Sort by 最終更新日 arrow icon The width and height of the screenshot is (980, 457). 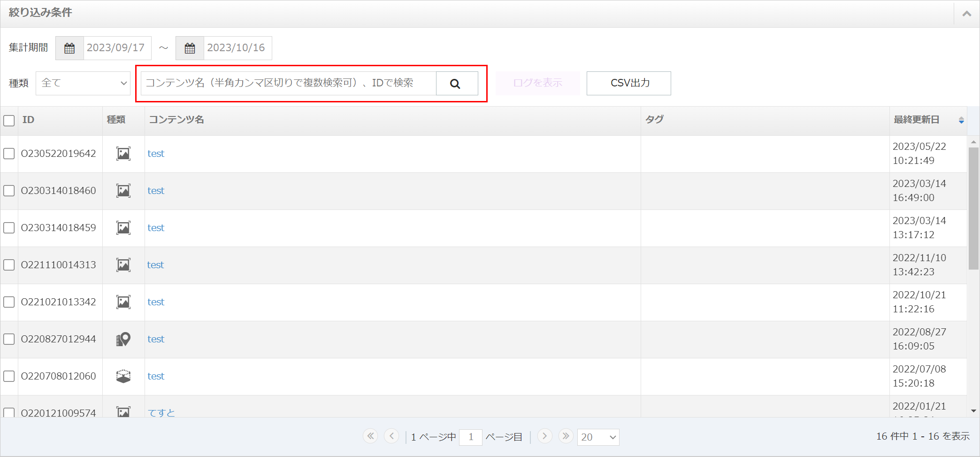pos(961,120)
